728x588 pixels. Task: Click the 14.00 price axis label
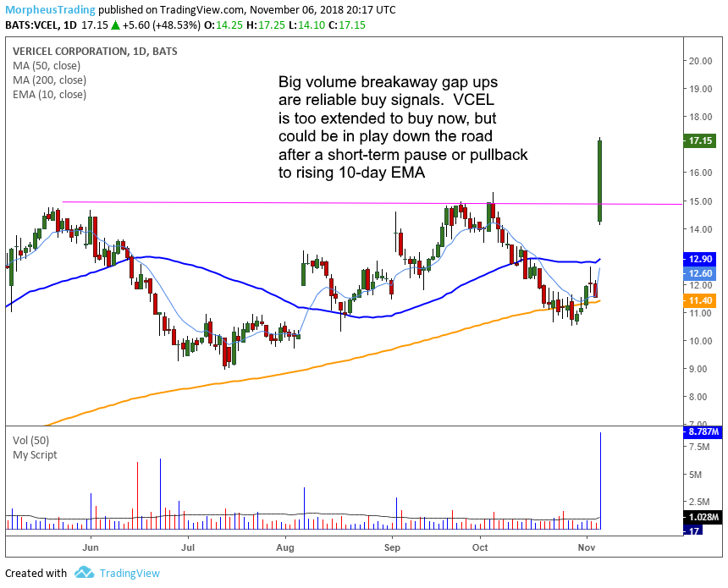[x=701, y=229]
